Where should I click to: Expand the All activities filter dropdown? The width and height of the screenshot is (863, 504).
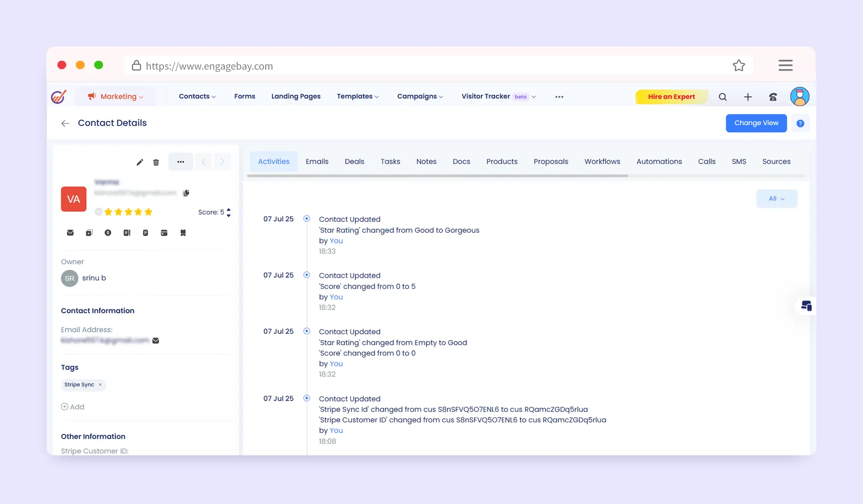tap(777, 198)
